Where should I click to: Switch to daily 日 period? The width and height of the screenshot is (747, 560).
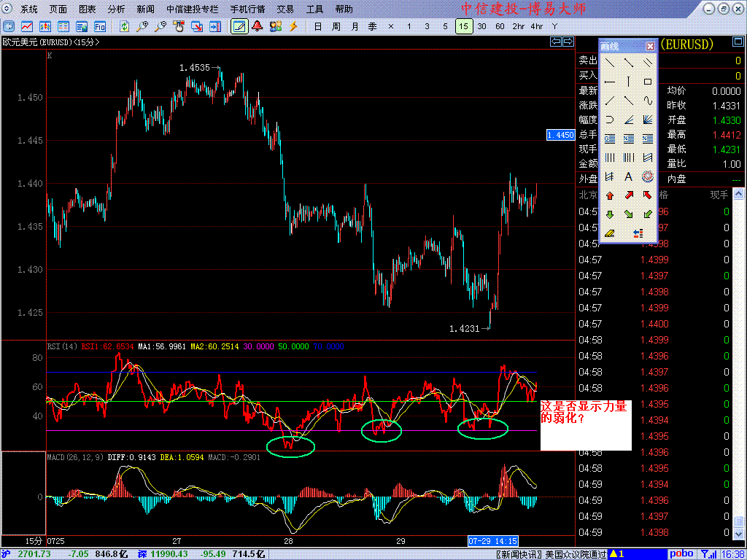point(318,27)
